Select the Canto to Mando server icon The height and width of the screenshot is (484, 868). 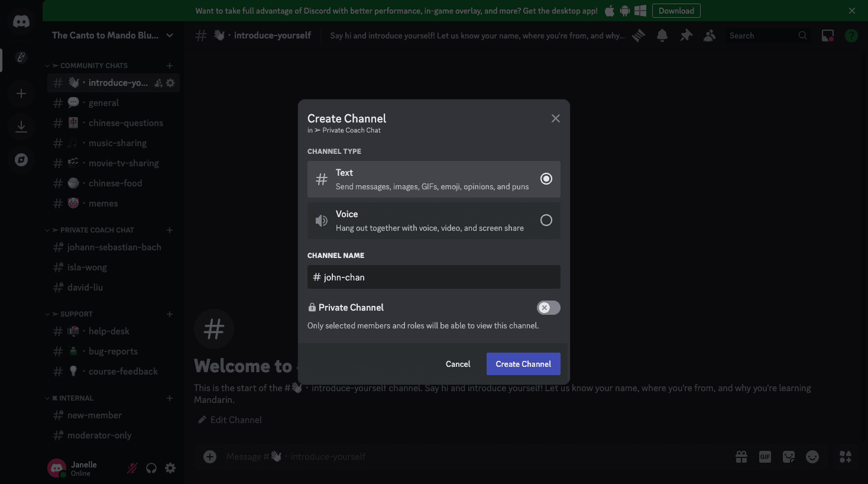21,57
